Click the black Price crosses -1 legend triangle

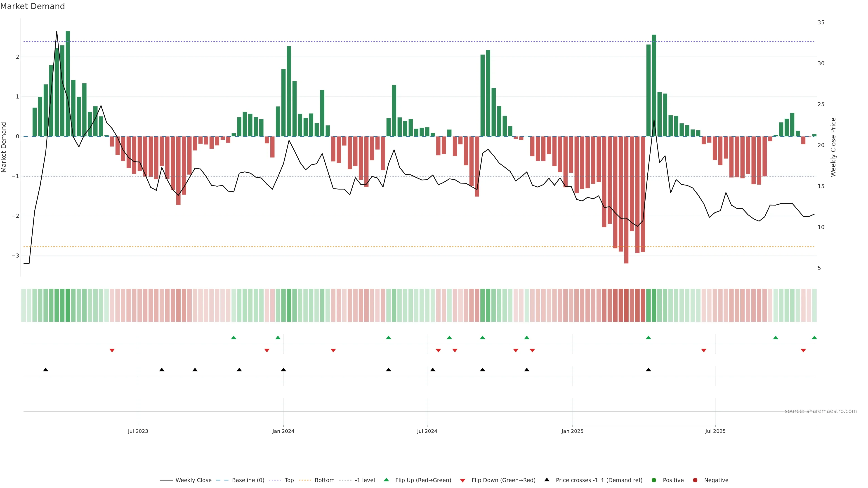tap(547, 480)
